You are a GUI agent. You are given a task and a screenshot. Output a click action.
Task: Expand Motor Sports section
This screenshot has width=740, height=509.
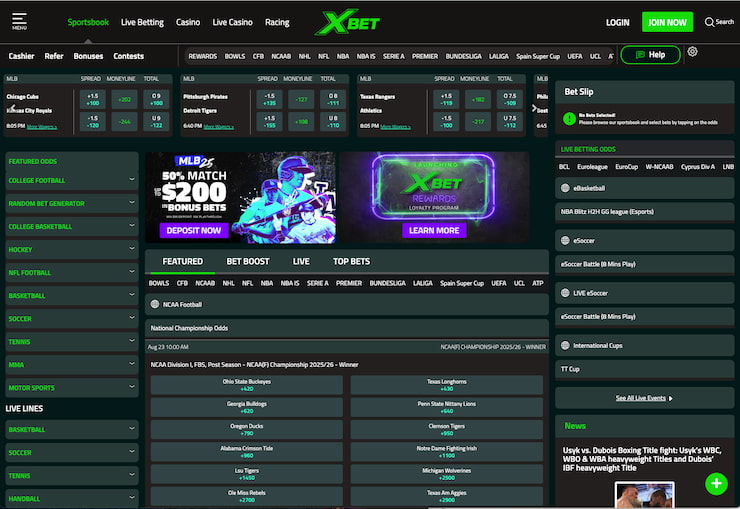coord(72,388)
